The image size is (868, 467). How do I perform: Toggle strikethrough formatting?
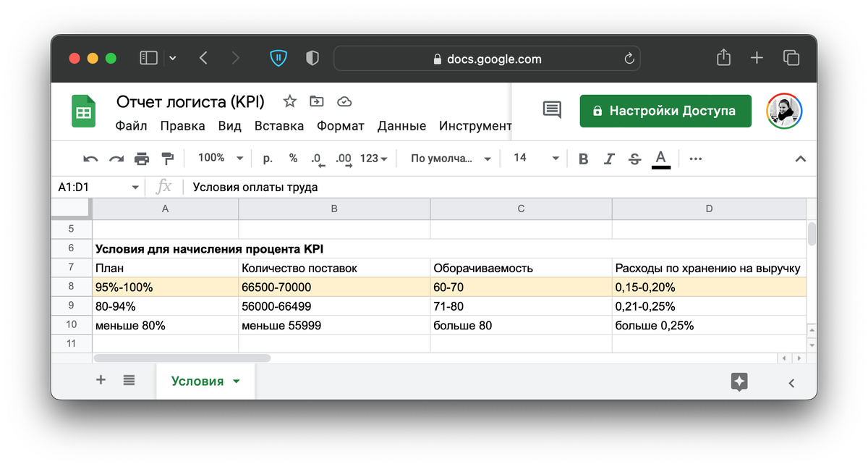tap(634, 158)
